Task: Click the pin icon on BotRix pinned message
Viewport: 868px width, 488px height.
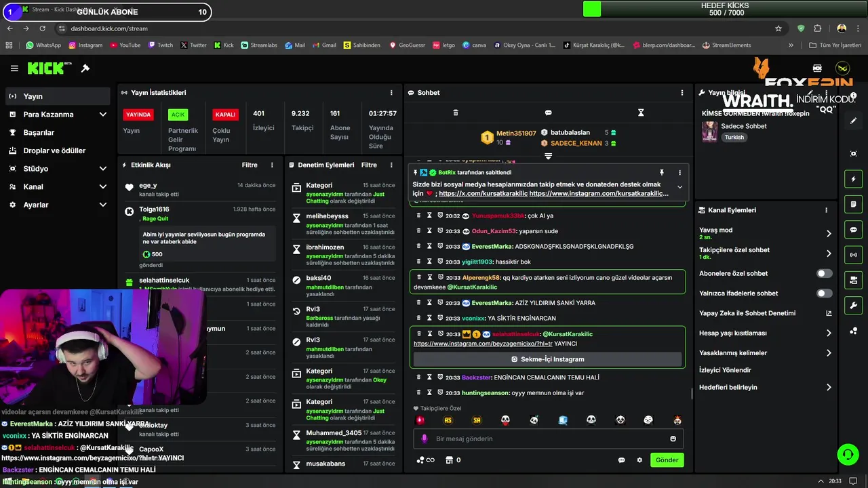Action: coord(662,173)
